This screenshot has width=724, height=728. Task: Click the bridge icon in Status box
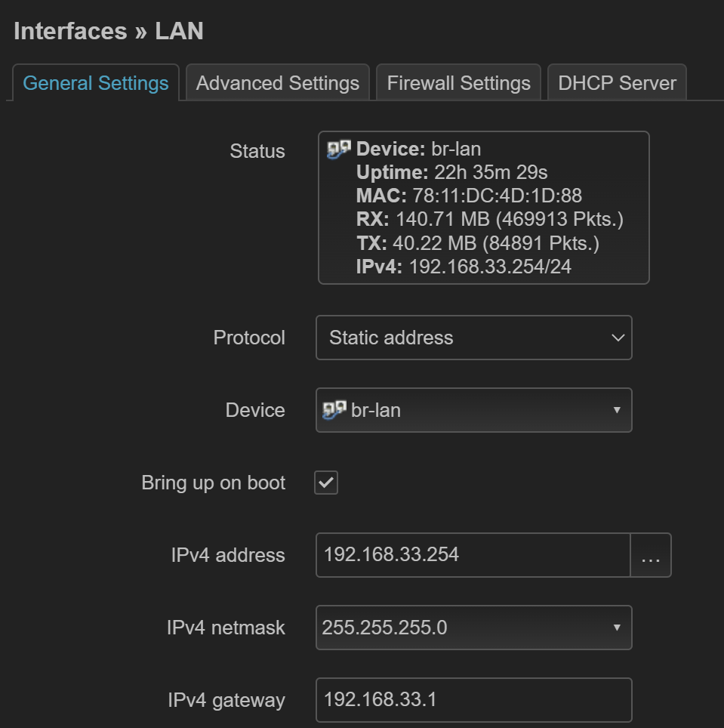pyautogui.click(x=338, y=149)
